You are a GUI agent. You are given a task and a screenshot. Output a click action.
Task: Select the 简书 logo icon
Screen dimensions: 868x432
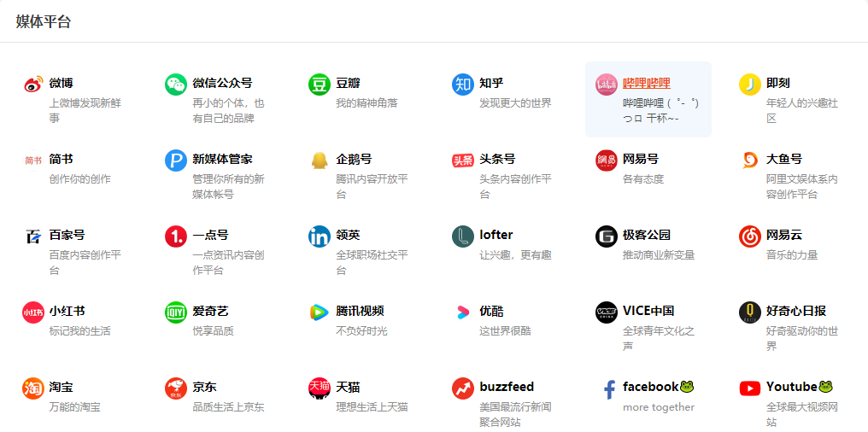(32, 161)
